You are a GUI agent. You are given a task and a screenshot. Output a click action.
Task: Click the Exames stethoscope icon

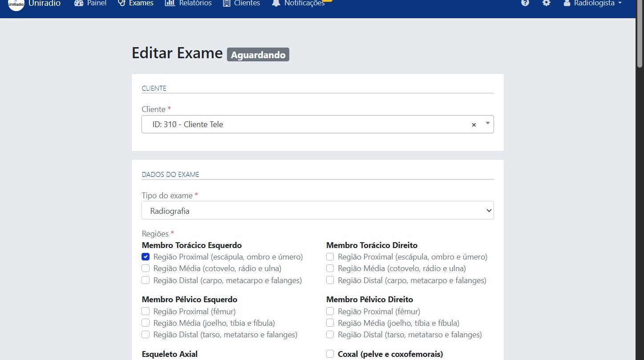pyautogui.click(x=122, y=3)
